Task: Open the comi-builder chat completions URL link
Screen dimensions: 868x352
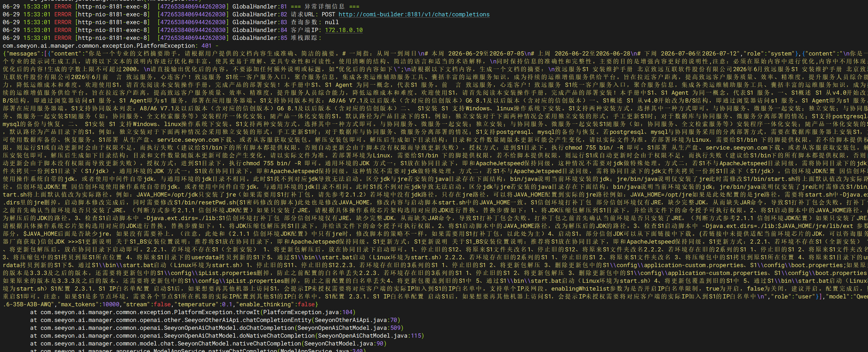Action: [x=414, y=14]
